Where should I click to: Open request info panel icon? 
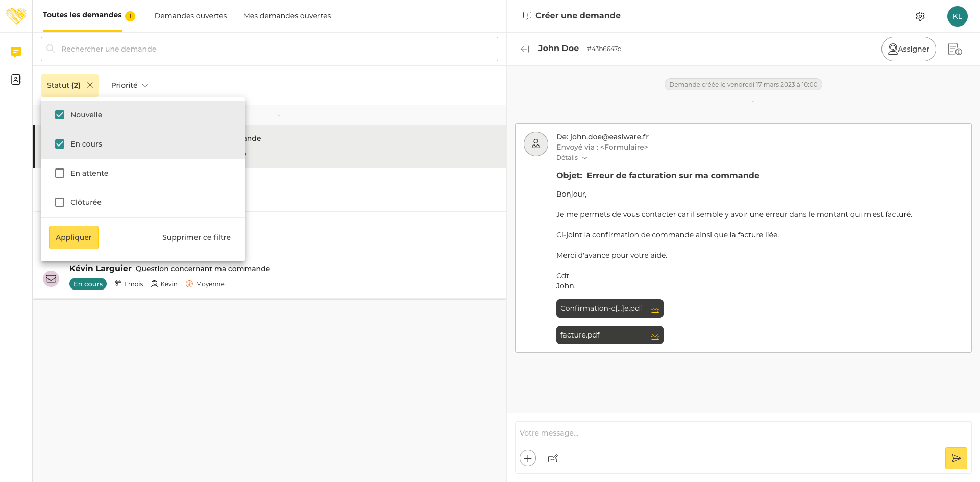(x=954, y=49)
